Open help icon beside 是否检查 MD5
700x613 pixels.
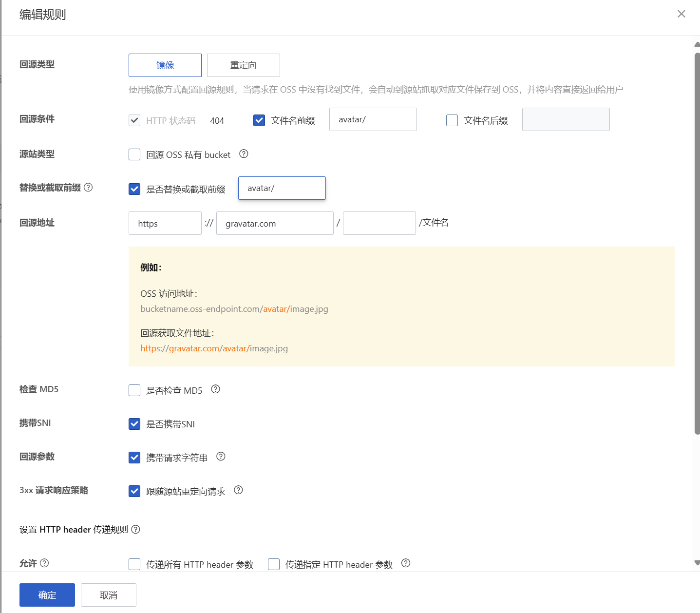click(216, 389)
